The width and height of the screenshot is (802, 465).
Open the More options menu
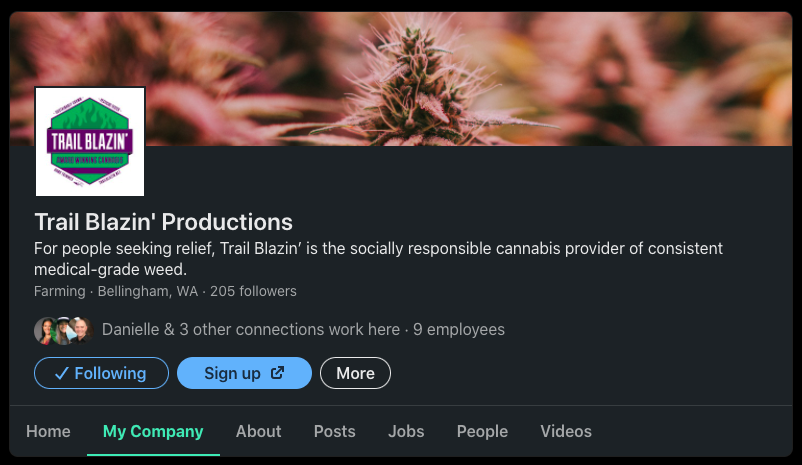coord(355,373)
